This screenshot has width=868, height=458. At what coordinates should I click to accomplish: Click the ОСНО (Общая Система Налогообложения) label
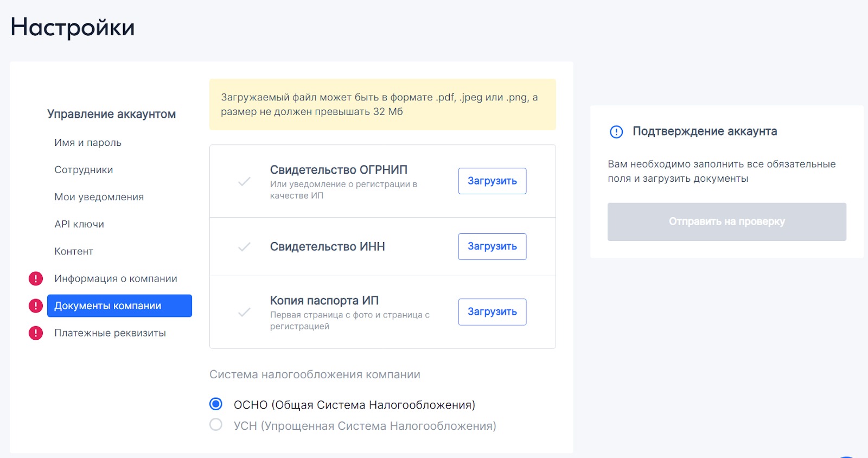pos(354,405)
